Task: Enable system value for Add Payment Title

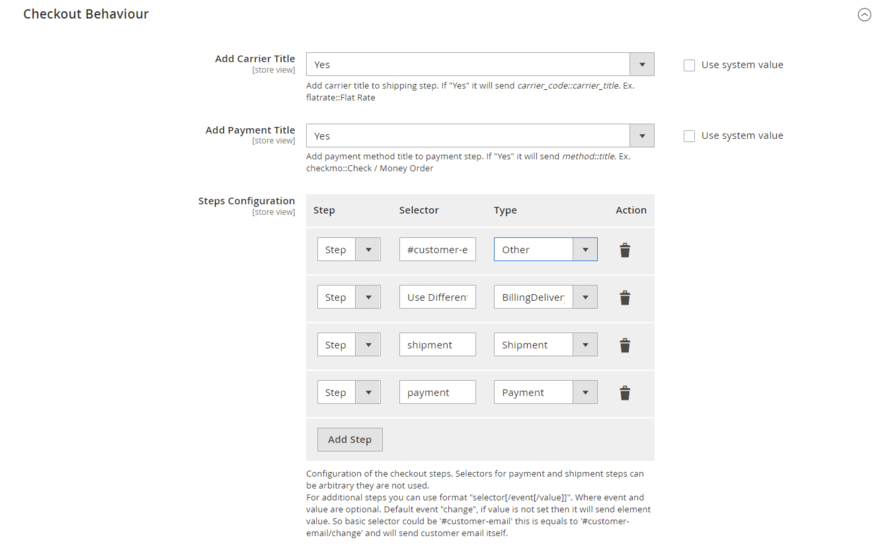Action: pos(689,136)
